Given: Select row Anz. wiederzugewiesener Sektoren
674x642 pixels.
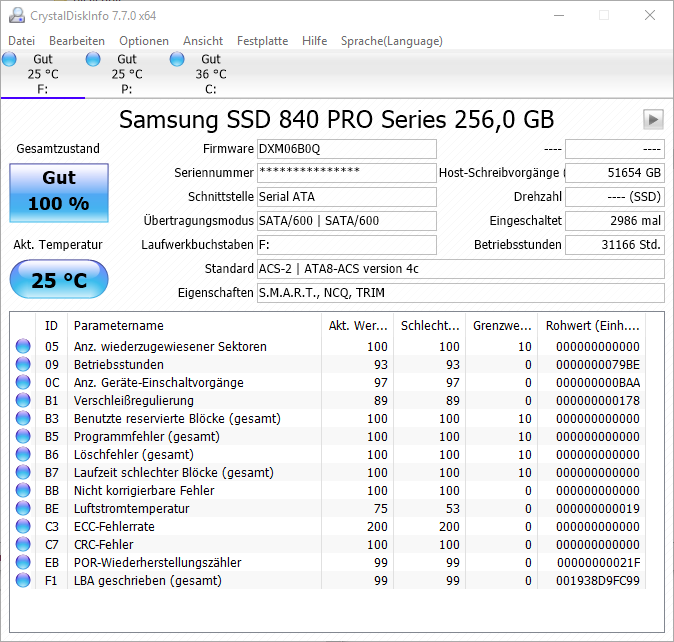Looking at the screenshot, I should click(328, 346).
